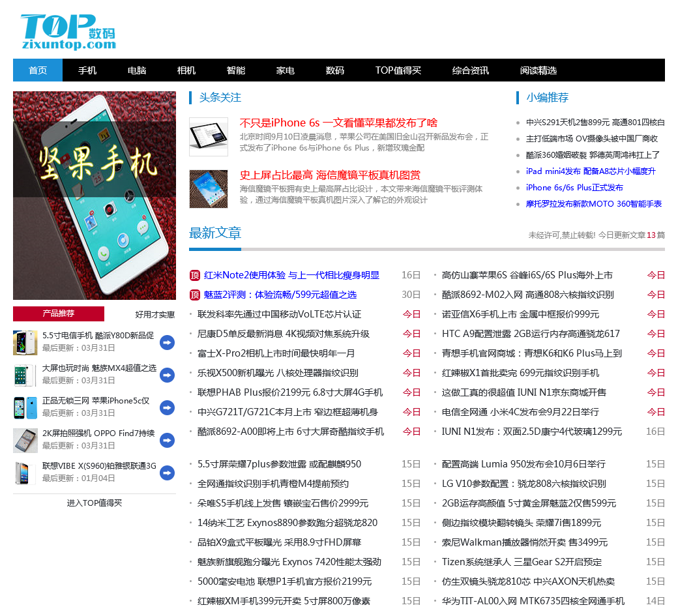Select the 好用才实惠 tab
This screenshot has height=616, width=678.
coord(155,314)
